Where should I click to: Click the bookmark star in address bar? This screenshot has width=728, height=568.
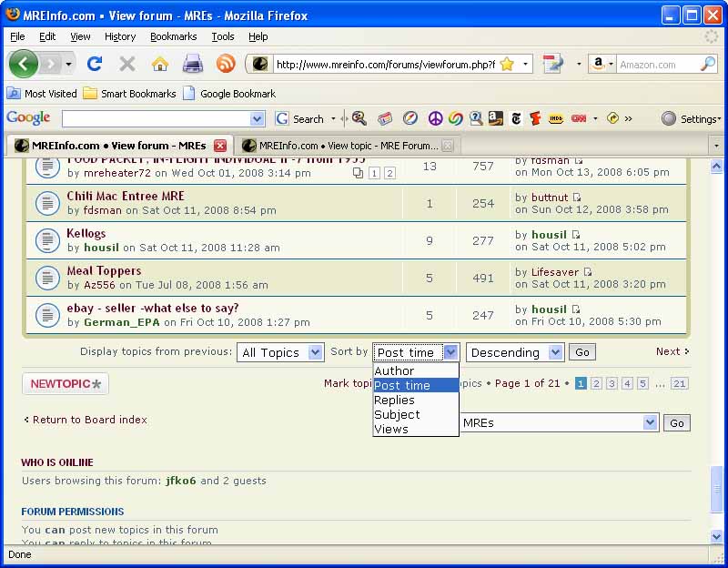(507, 64)
